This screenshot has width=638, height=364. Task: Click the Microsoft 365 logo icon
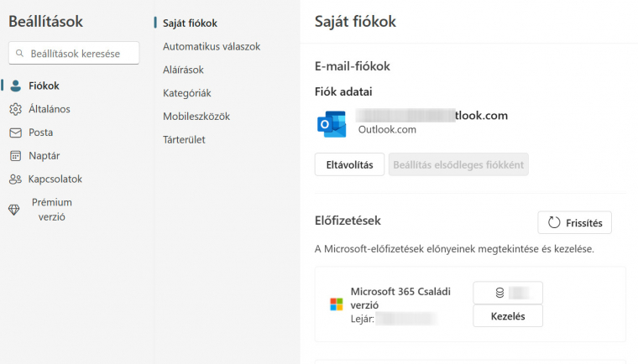[x=337, y=304]
